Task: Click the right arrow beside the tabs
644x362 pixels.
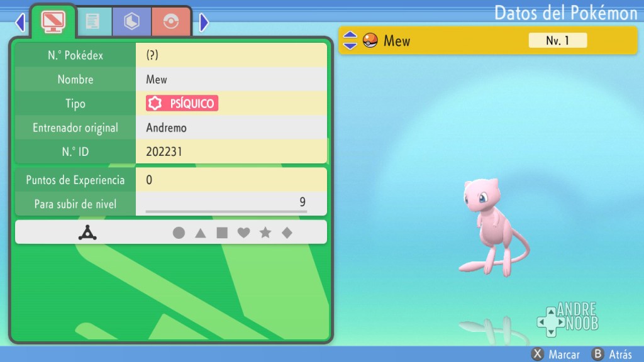Action: 204,23
